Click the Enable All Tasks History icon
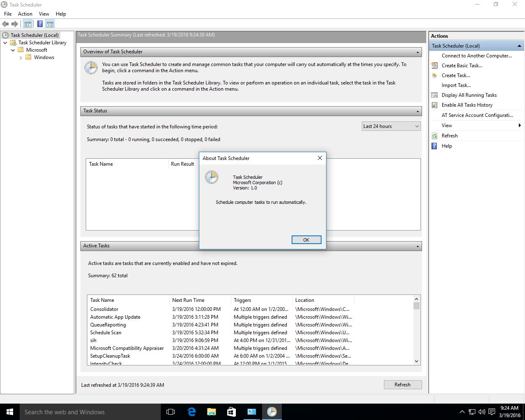The width and height of the screenshot is (525, 420). [434, 105]
